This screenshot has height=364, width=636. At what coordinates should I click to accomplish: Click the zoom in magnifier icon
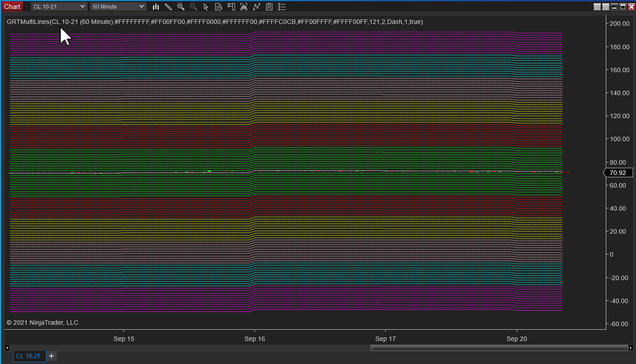coord(181,7)
